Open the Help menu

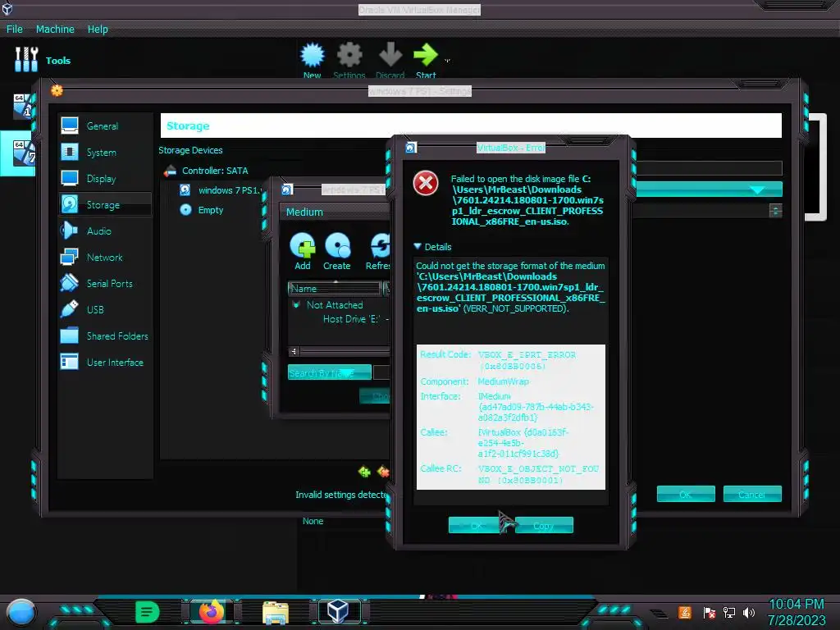98,29
